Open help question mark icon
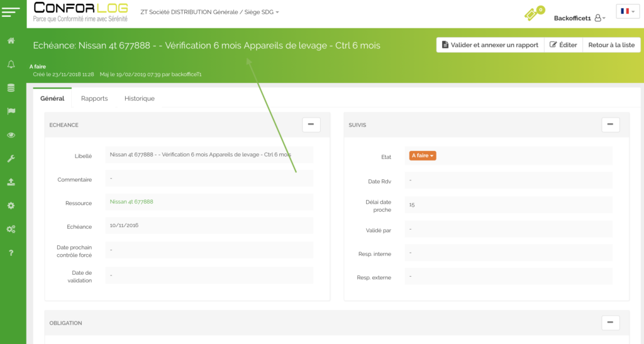Image resolution: width=644 pixels, height=344 pixels. coord(11,253)
